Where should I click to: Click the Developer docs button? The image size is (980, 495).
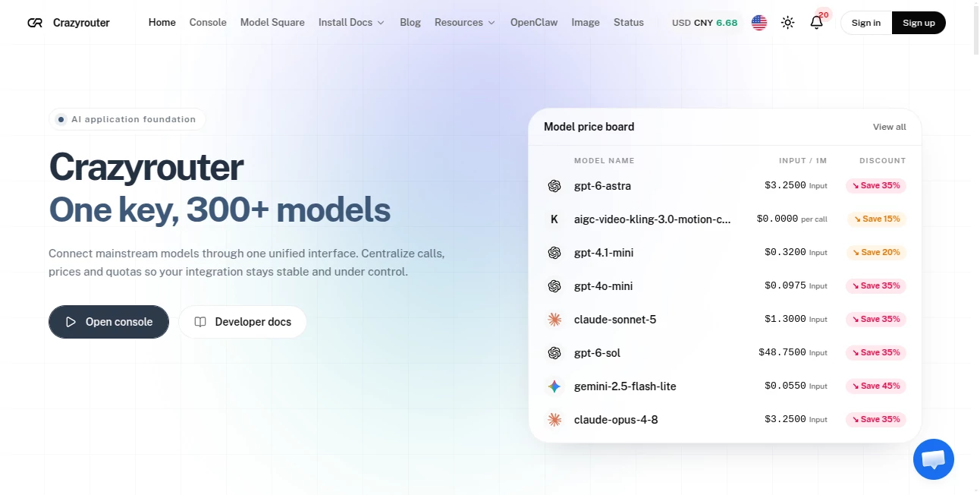pos(243,322)
